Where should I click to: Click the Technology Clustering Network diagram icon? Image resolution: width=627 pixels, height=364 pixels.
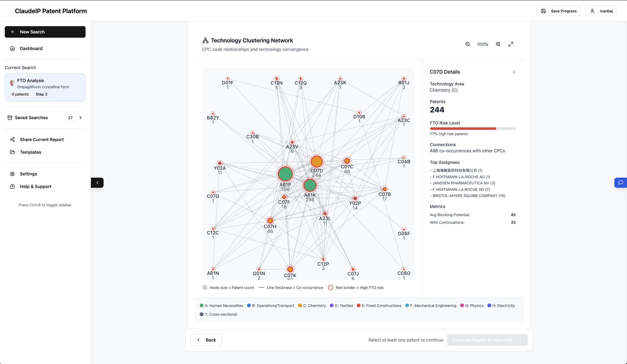205,40
